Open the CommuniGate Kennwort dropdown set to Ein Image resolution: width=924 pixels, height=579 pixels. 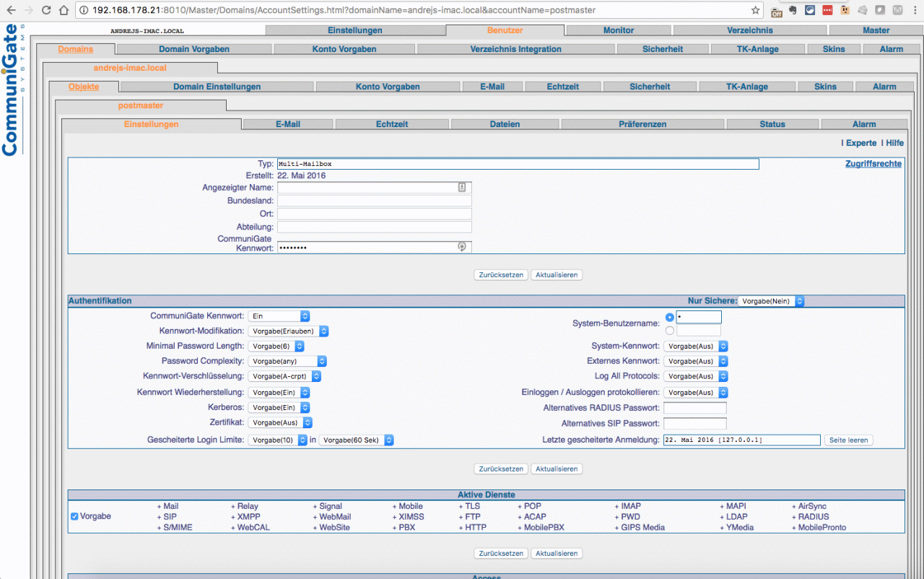pos(279,316)
